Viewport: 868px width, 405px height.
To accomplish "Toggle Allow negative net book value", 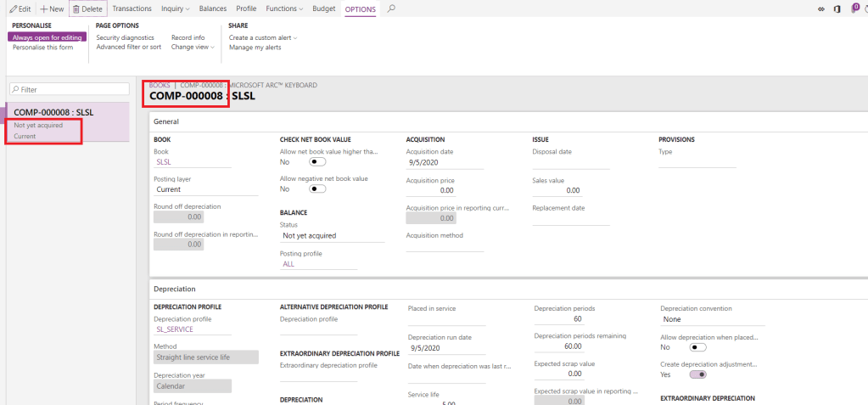I will (x=318, y=189).
